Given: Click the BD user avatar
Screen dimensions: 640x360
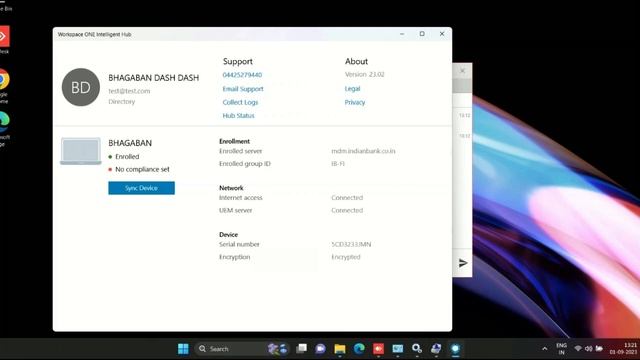Looking at the screenshot, I should 81,87.
